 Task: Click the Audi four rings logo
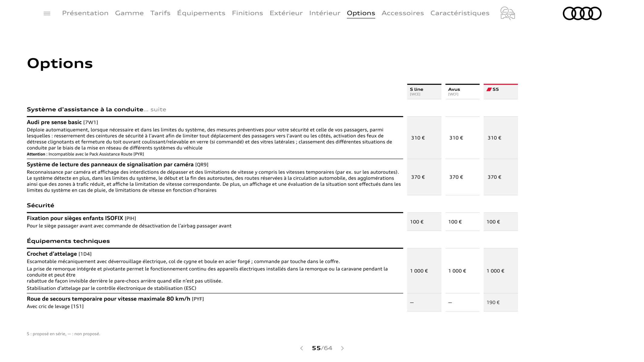coord(582,13)
